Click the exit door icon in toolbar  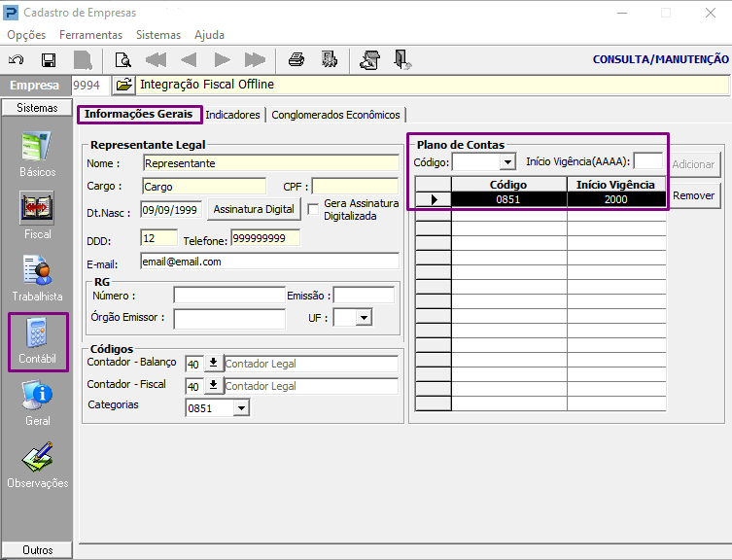pos(401,59)
